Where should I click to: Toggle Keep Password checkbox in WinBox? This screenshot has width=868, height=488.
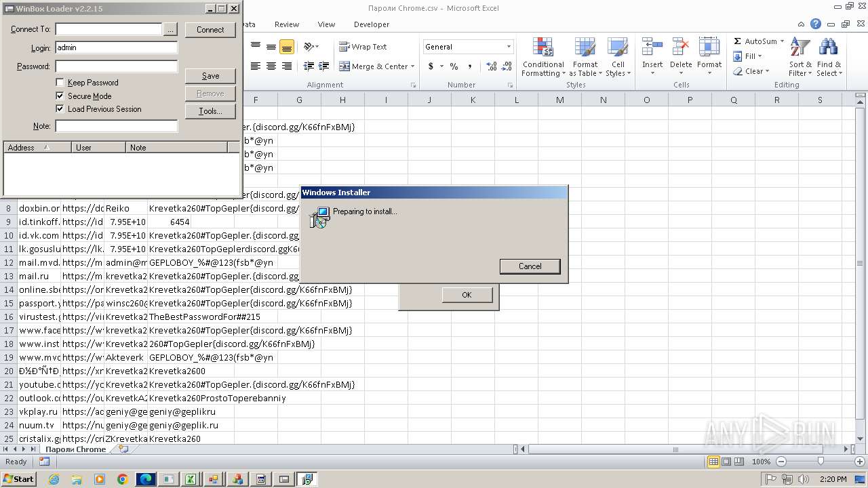[x=60, y=83]
